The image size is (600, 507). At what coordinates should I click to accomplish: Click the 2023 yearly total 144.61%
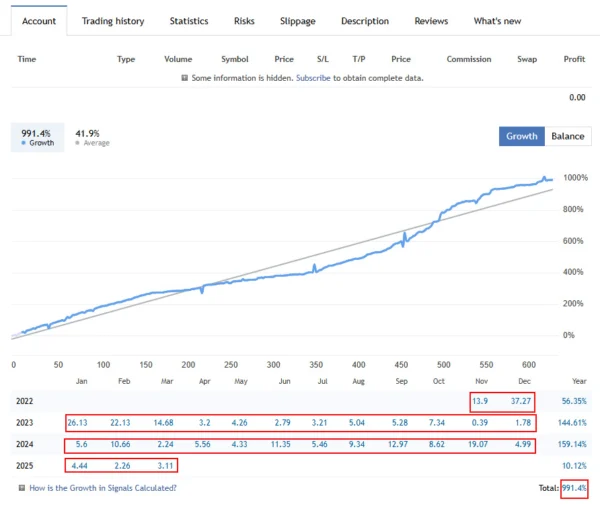tap(570, 423)
